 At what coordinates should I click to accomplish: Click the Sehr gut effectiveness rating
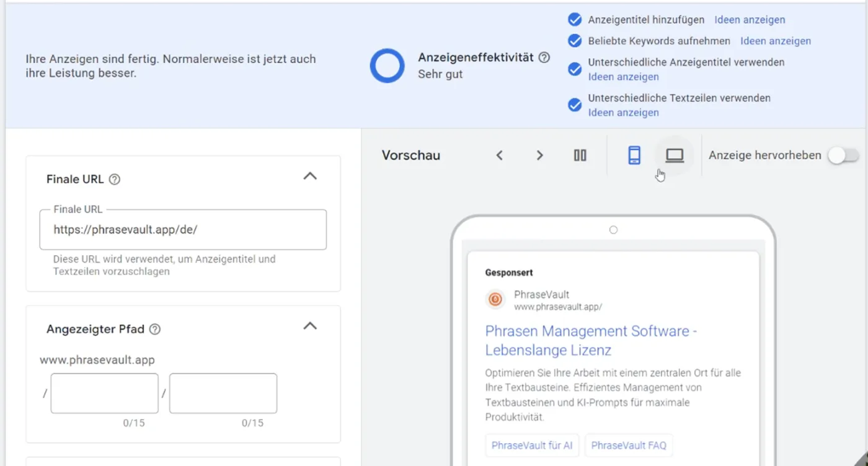click(440, 74)
